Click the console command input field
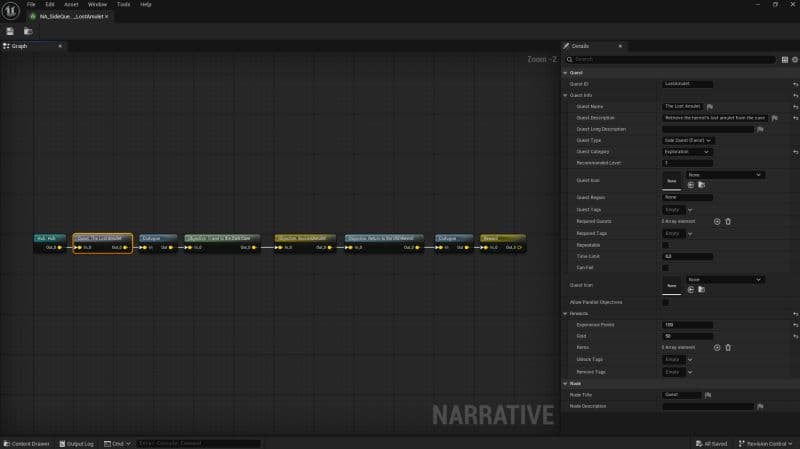The width and height of the screenshot is (800, 449). click(x=199, y=444)
